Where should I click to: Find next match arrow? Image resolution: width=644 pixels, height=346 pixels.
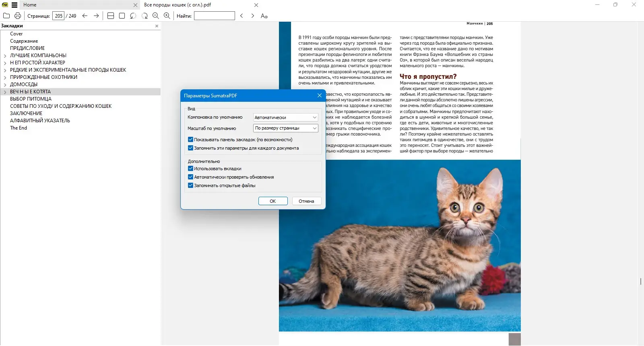click(x=253, y=16)
